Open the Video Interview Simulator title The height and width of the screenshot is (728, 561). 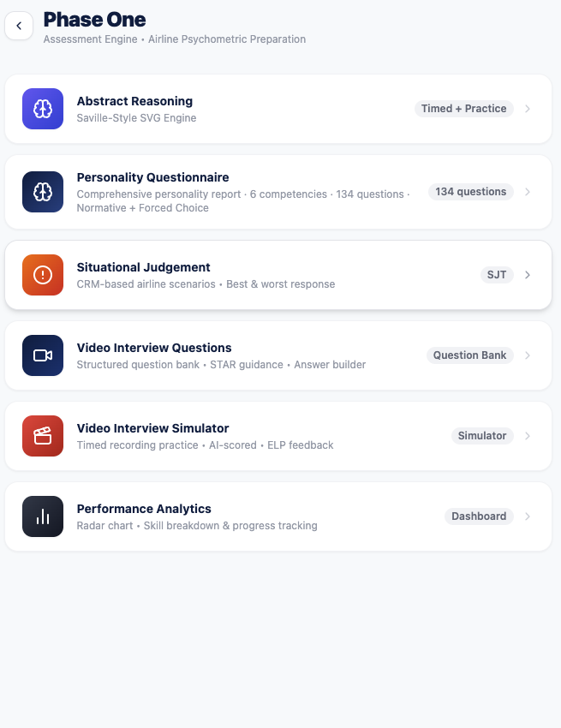point(152,428)
